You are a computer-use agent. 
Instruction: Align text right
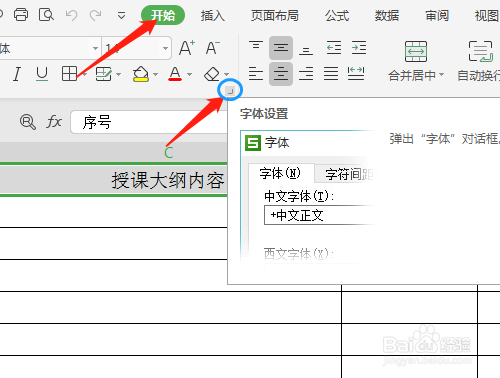coord(306,73)
